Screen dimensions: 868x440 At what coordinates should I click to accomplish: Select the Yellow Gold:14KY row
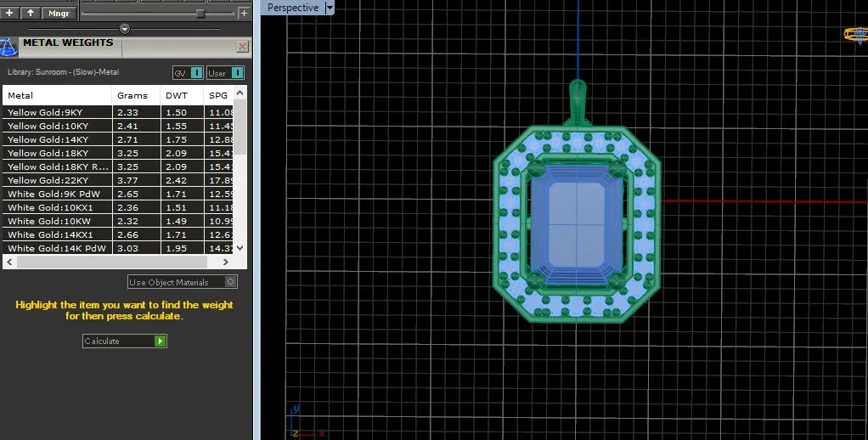pos(117,139)
